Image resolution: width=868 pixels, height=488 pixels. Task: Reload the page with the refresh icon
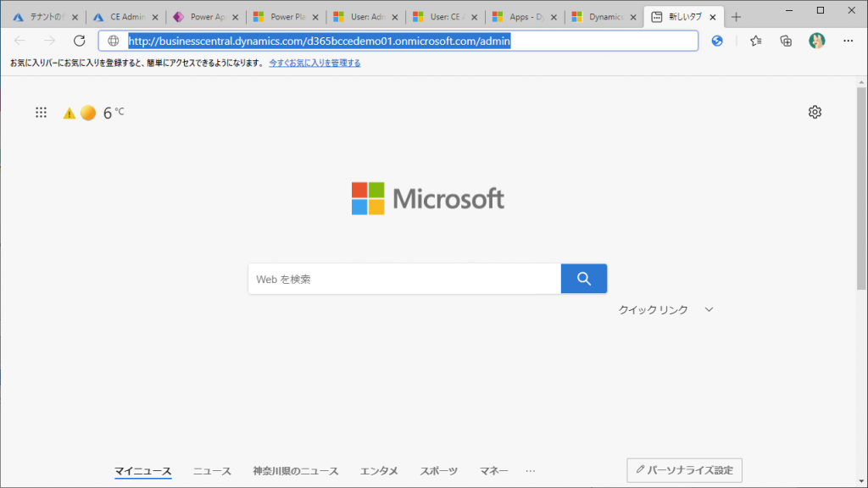pos(80,41)
